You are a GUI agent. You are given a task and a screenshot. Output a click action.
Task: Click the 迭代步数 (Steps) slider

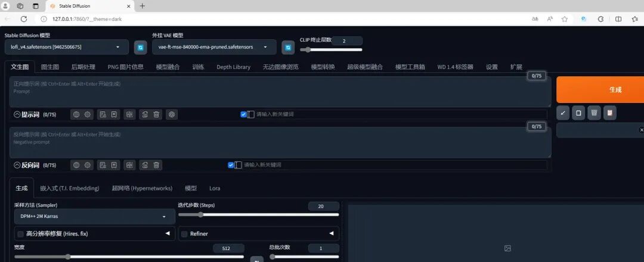tap(259, 214)
